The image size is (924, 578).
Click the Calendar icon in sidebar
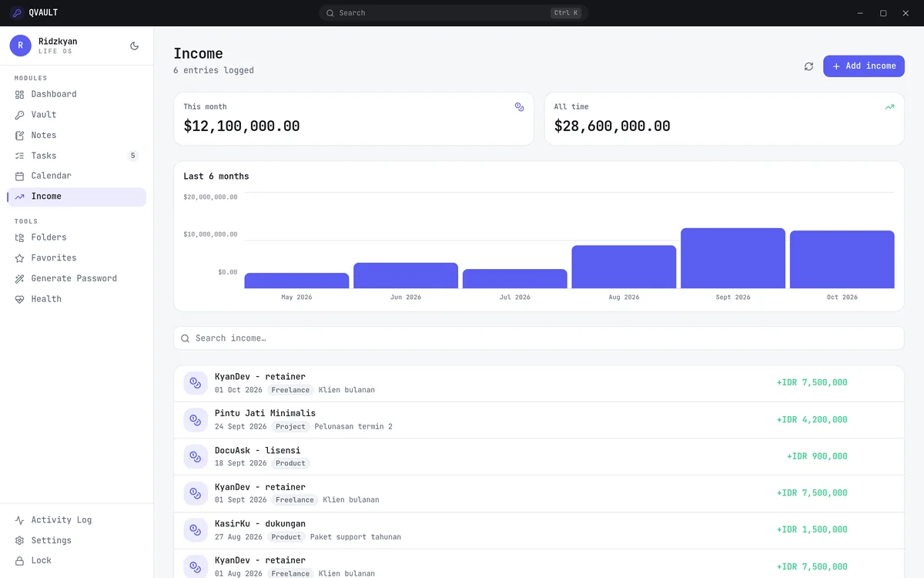20,176
